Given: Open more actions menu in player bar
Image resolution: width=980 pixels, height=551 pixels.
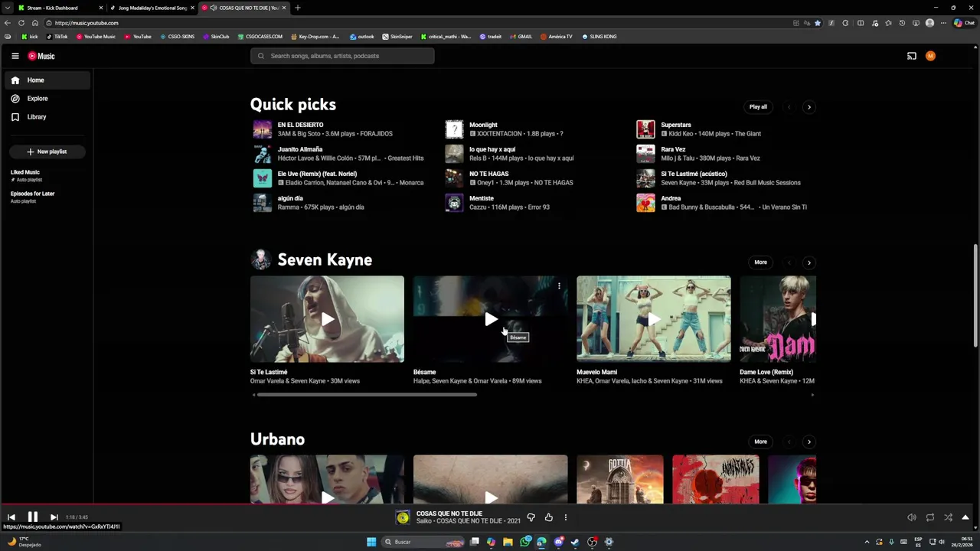Looking at the screenshot, I should 565,517.
